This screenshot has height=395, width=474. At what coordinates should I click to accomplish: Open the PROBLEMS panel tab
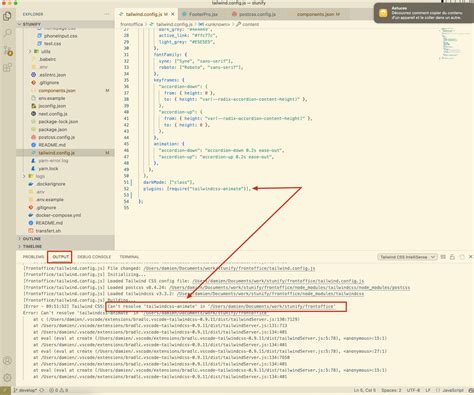click(x=33, y=257)
